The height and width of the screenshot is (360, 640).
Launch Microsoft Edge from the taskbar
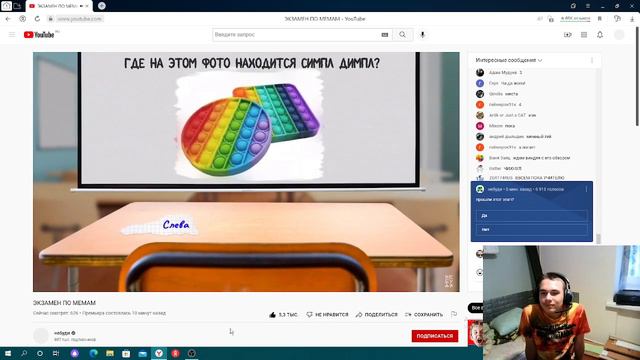click(93, 353)
